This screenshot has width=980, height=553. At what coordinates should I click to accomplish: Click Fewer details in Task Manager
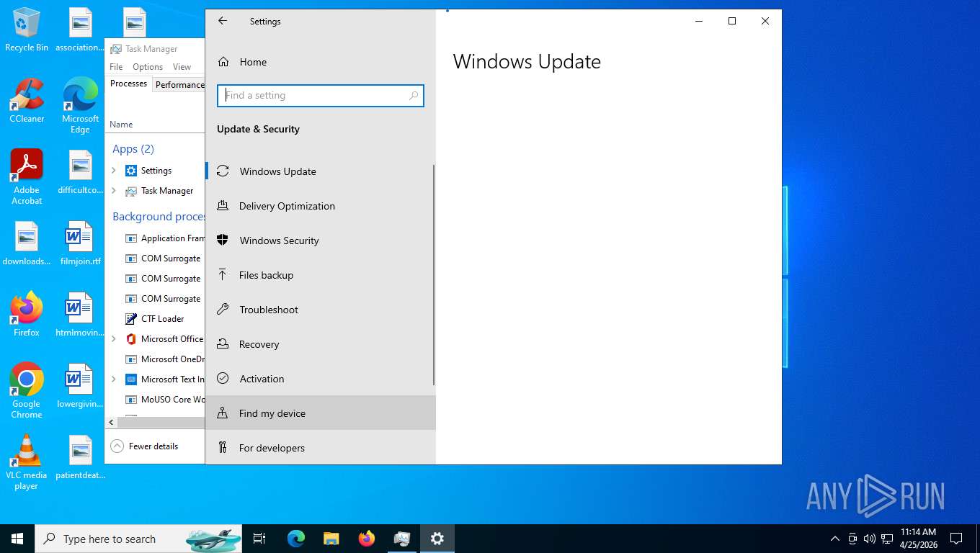[144, 446]
